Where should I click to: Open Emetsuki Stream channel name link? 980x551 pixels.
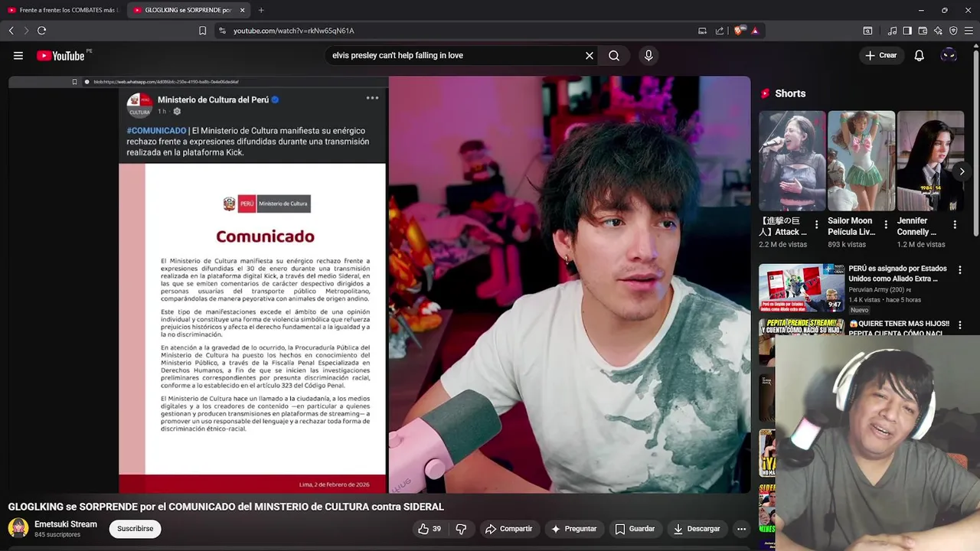[x=66, y=524]
